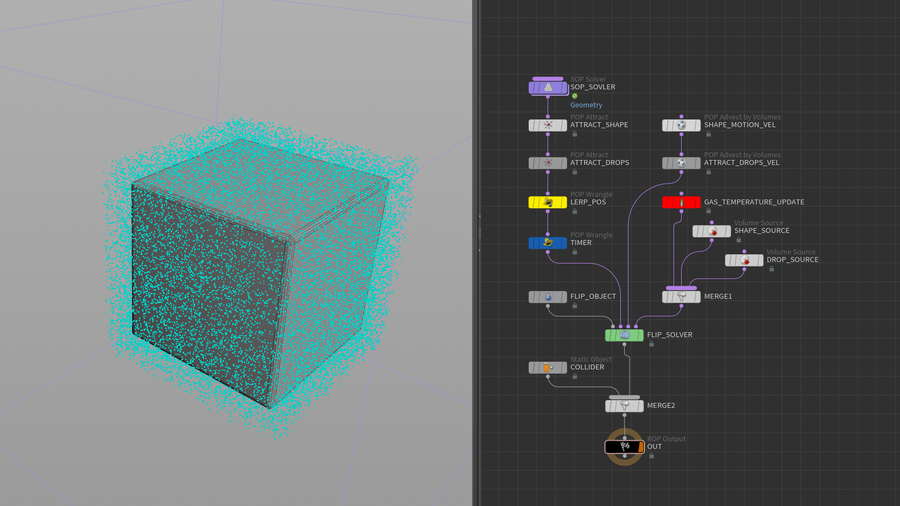900x506 pixels.
Task: Select the SOP_SOVLER node icon
Action: pos(548,88)
